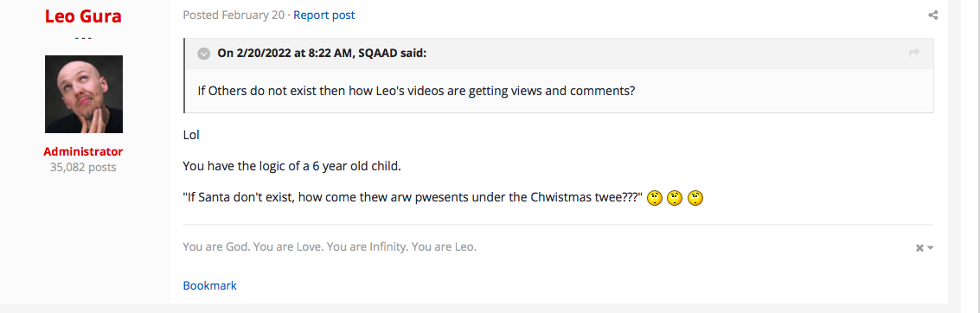
Task: Click the quote header mentioning SQAAD
Action: (x=322, y=53)
